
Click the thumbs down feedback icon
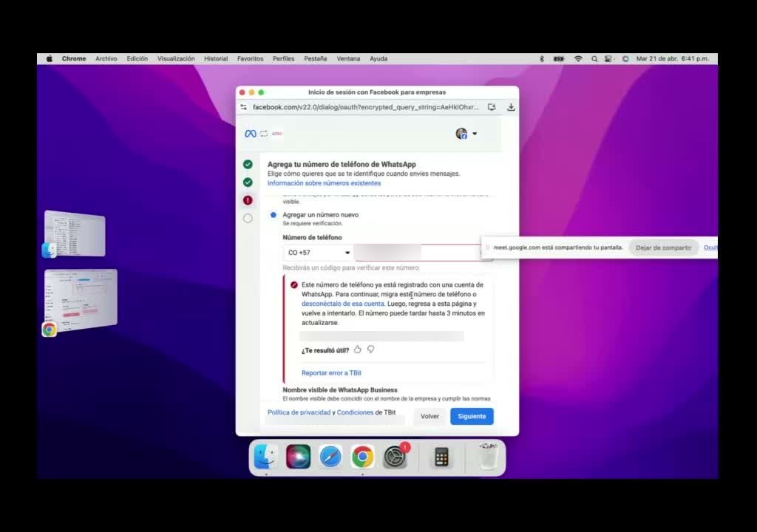pyautogui.click(x=371, y=349)
